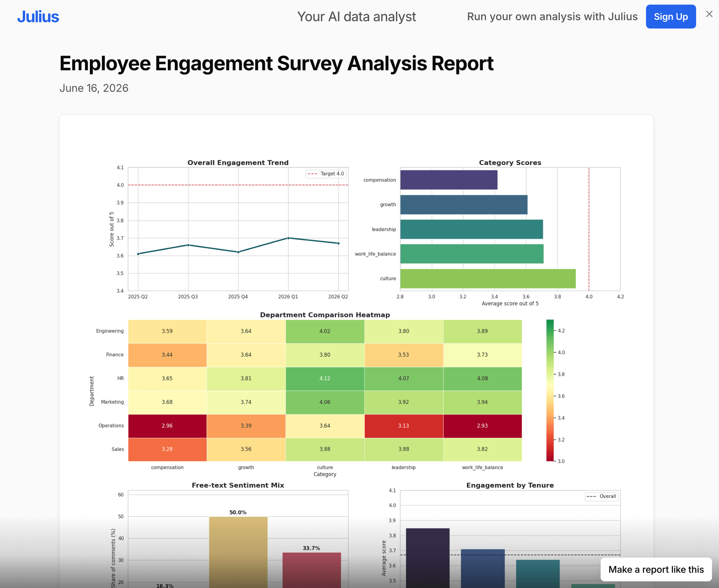Click 'Run your own analysis with Julius' text
This screenshot has height=588, width=719.
552,17
